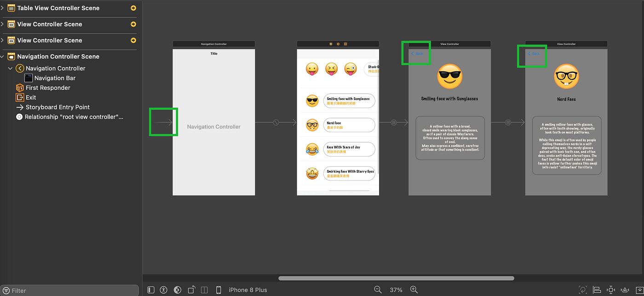Viewport: 644px width, 296px height.
Task: Click Back button in sunglasses detail scene
Action: point(417,54)
